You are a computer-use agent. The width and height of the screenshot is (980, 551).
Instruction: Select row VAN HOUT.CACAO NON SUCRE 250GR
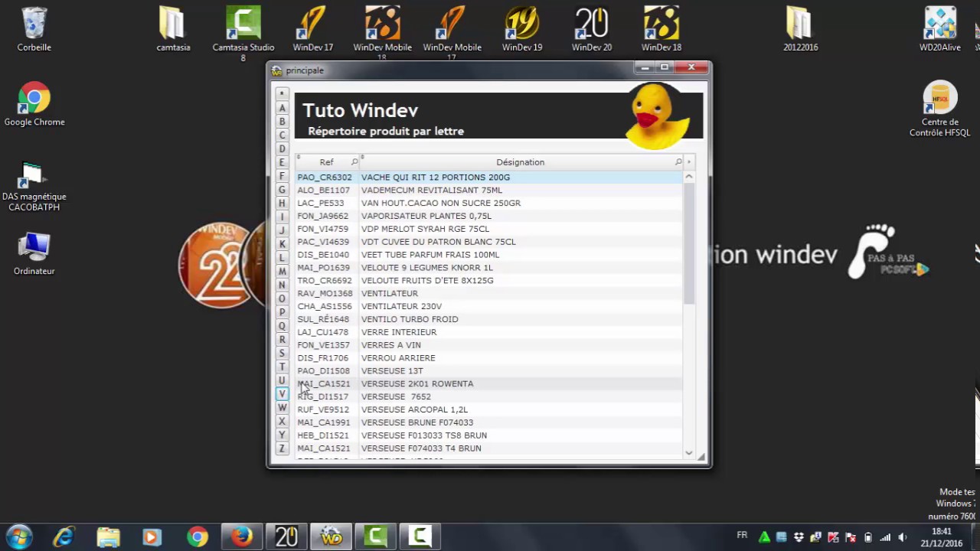[x=488, y=203]
